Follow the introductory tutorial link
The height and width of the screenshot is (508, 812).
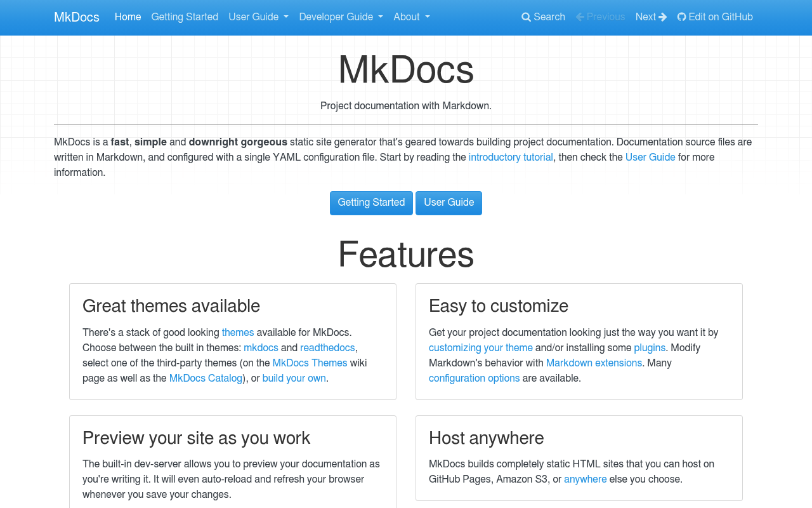(511, 157)
